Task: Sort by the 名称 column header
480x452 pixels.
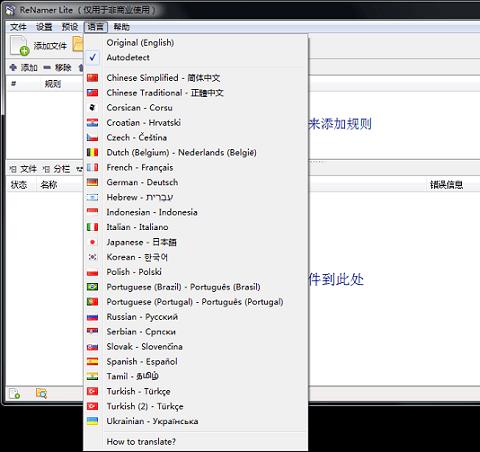Action: [x=49, y=185]
